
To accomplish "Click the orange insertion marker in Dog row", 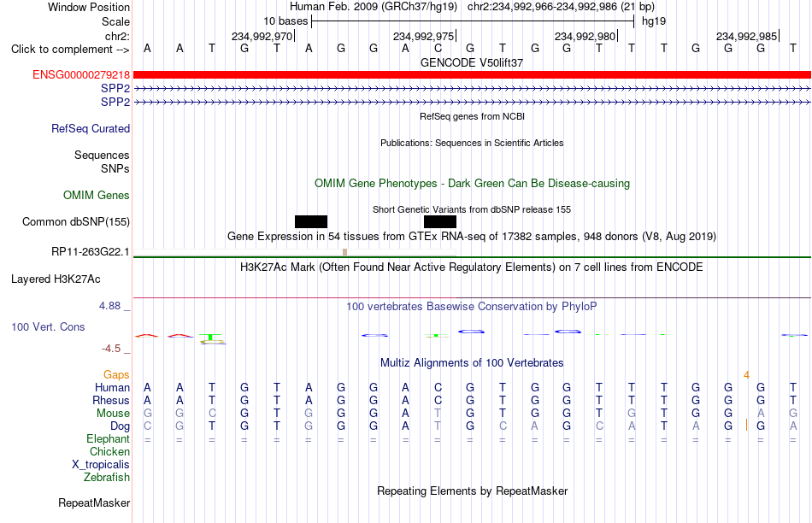I will coord(746,425).
